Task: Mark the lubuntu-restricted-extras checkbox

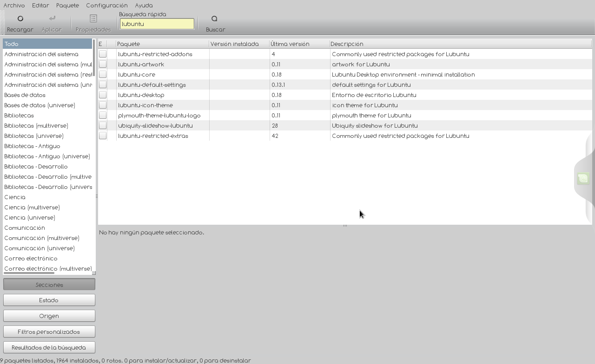Action: [x=103, y=136]
